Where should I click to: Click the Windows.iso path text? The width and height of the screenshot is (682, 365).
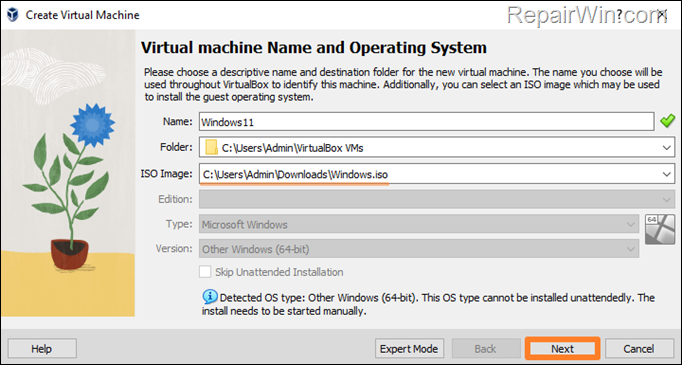click(295, 174)
